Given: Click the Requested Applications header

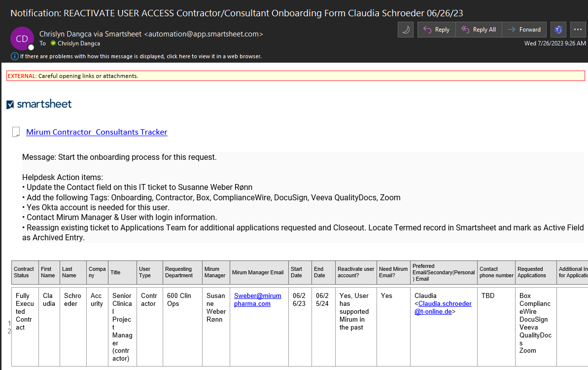Looking at the screenshot, I should pyautogui.click(x=536, y=272).
